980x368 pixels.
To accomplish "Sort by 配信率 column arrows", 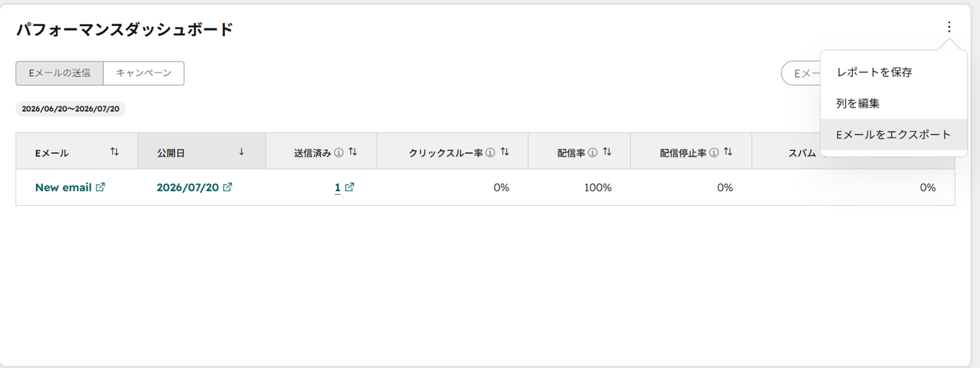I will (607, 152).
